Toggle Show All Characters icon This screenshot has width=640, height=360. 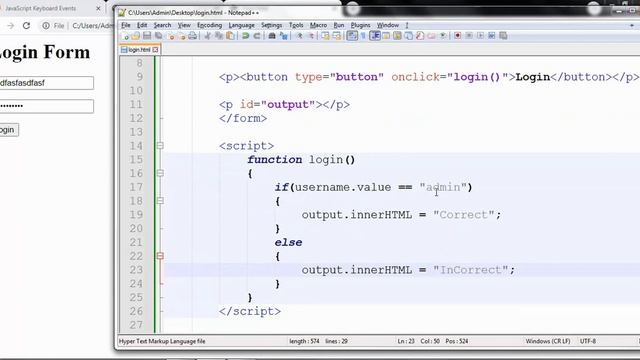(363, 36)
